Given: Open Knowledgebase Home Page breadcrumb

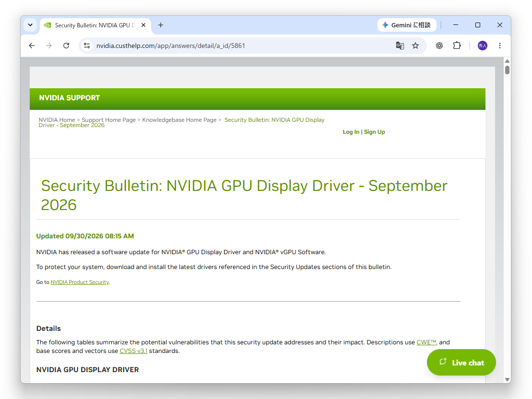Looking at the screenshot, I should click(179, 120).
